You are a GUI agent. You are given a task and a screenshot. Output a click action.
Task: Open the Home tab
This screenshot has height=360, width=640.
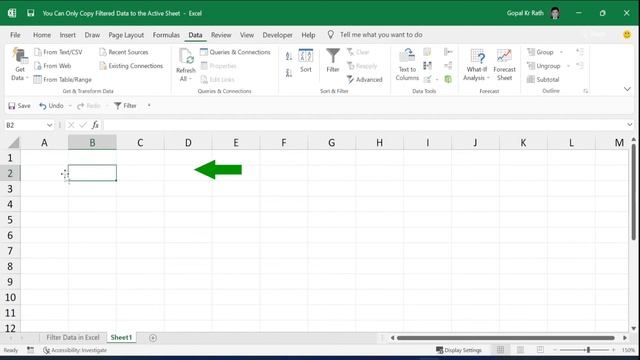[42, 35]
